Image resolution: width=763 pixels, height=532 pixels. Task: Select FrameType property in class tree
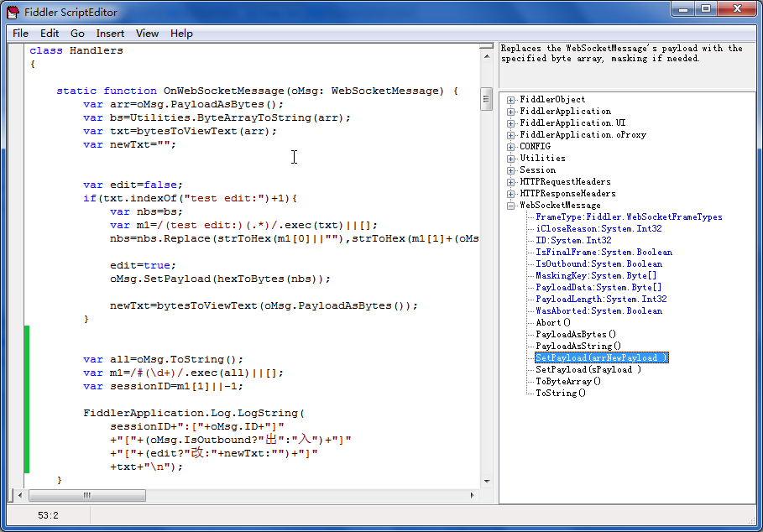pos(629,216)
